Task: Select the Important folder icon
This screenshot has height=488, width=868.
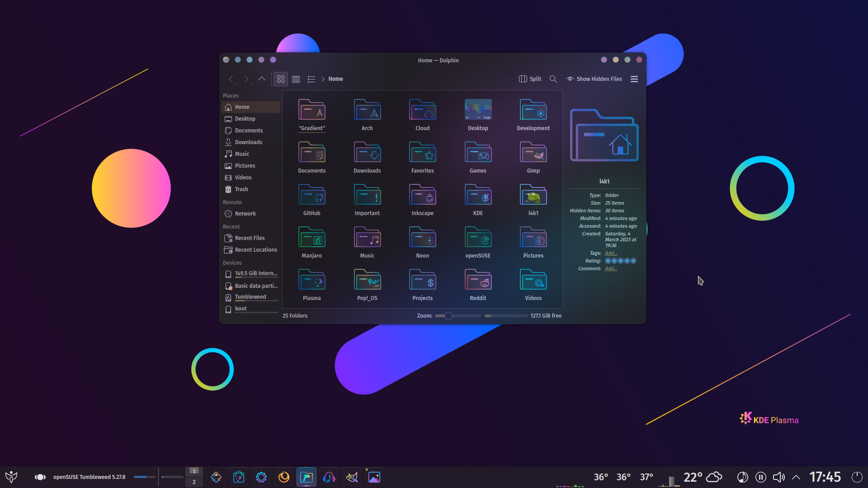Action: pyautogui.click(x=367, y=194)
